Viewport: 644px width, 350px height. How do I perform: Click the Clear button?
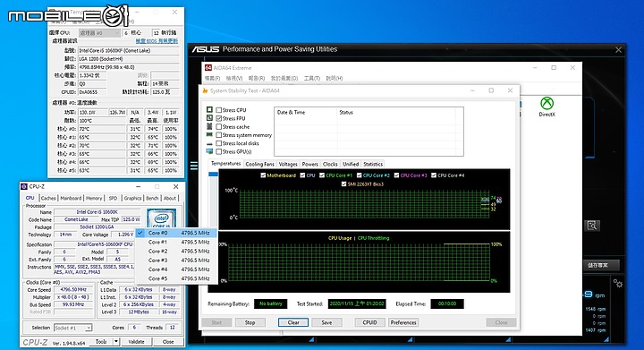293,322
